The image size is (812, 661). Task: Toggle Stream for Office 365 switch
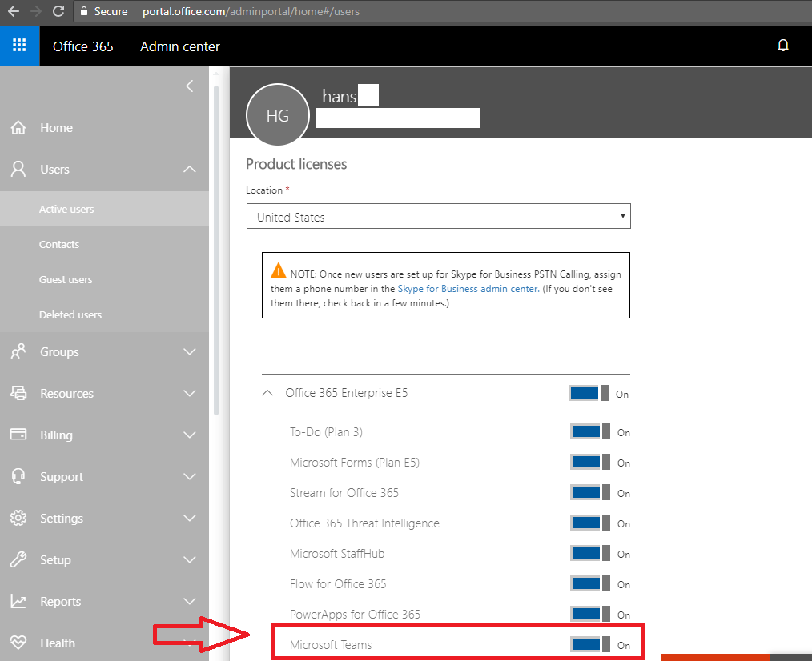pos(590,493)
